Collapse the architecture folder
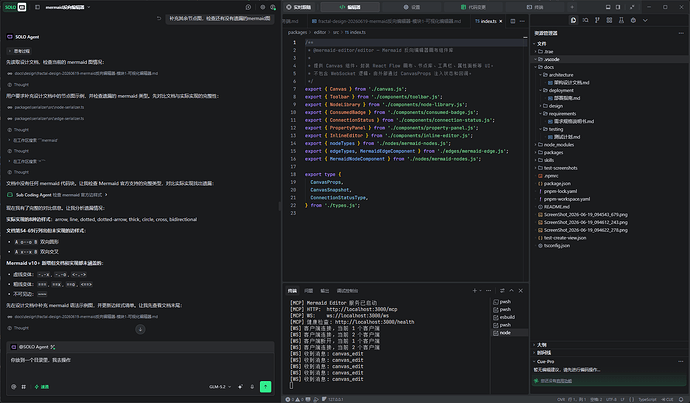The image size is (690, 403). [609, 75]
